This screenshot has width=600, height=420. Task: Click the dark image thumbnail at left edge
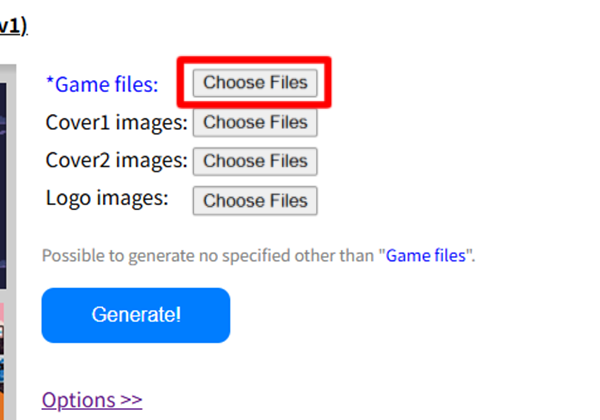coord(3,180)
